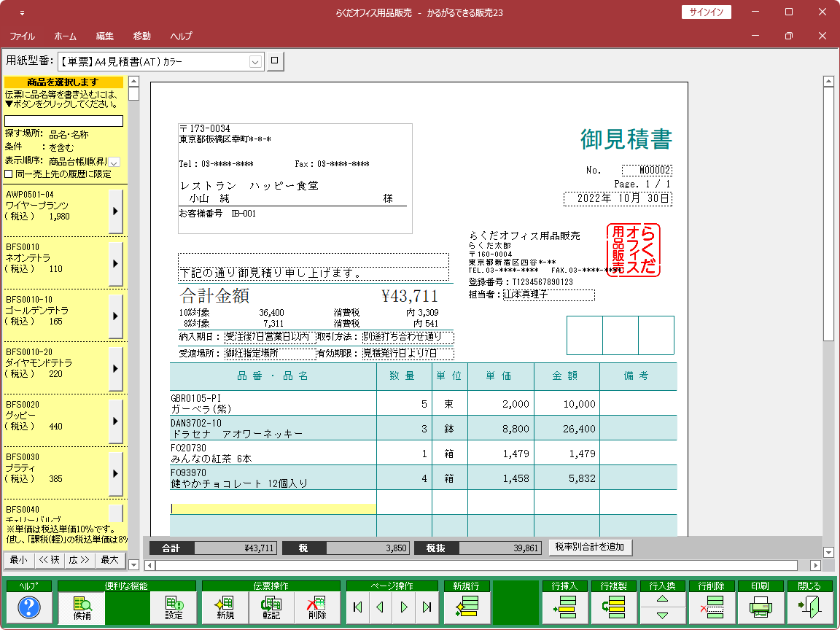Viewport: 840px width, 630px height.
Task: Click the 取引方法 transaction method field
Action: click(408, 337)
